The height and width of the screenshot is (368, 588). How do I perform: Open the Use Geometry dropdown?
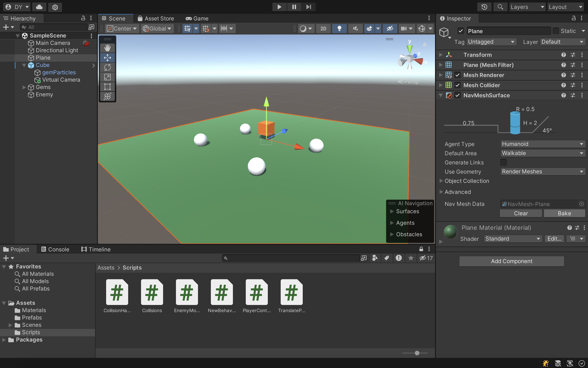point(543,172)
